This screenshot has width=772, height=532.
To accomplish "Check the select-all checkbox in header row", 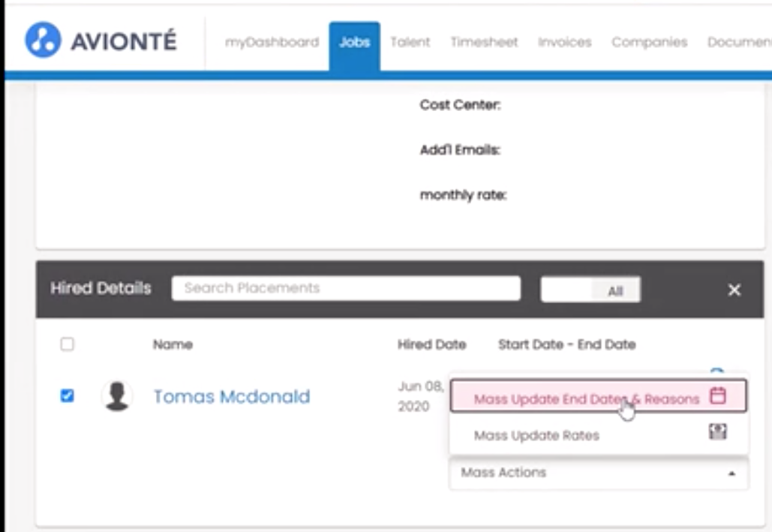I will pos(68,344).
